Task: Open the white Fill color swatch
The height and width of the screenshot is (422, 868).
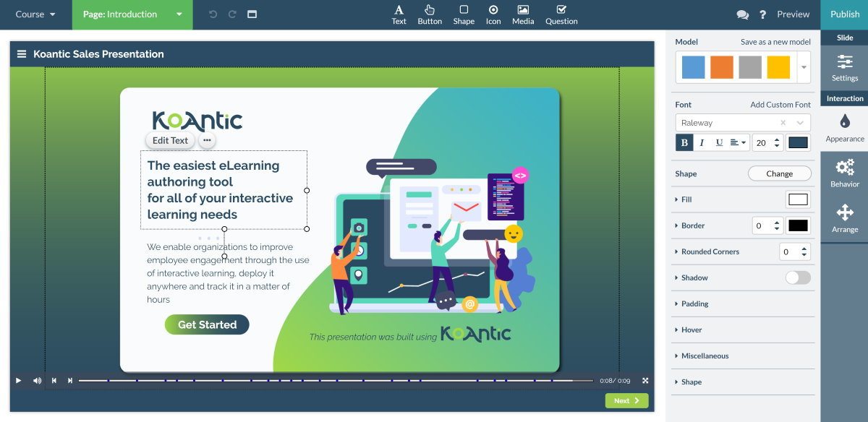Action: [799, 199]
